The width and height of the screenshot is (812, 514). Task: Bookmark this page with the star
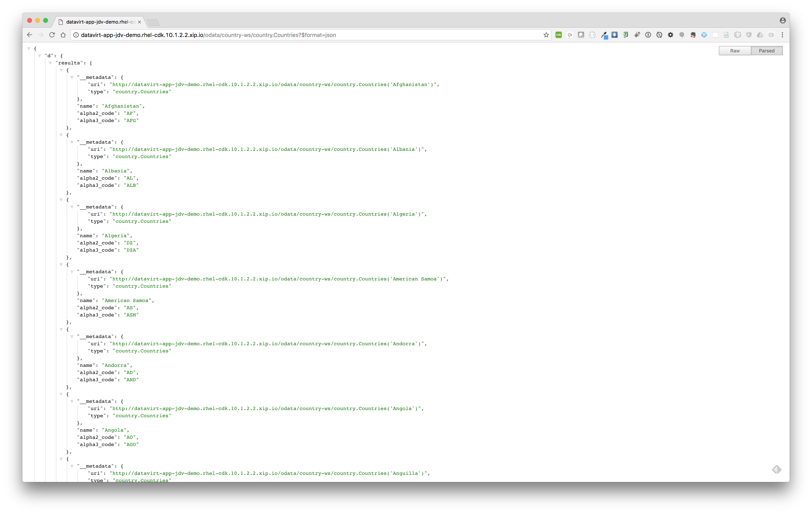[546, 35]
